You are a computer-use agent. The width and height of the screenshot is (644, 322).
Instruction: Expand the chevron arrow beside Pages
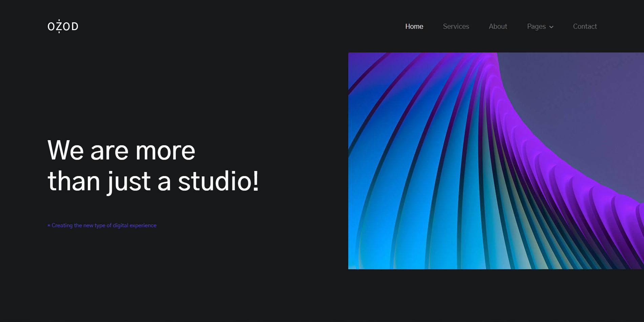point(551,27)
